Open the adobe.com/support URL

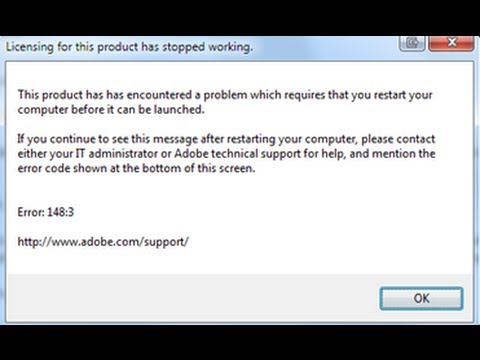(103, 241)
